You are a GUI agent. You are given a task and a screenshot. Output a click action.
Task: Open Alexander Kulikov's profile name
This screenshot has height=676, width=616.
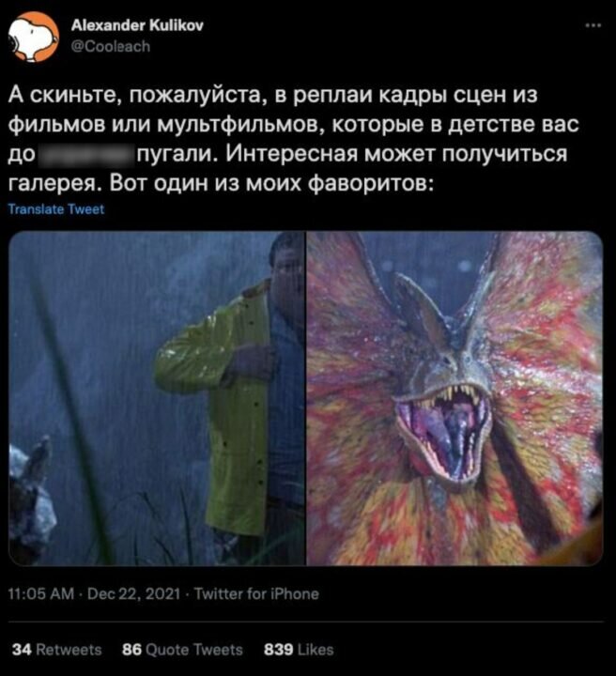click(x=137, y=26)
